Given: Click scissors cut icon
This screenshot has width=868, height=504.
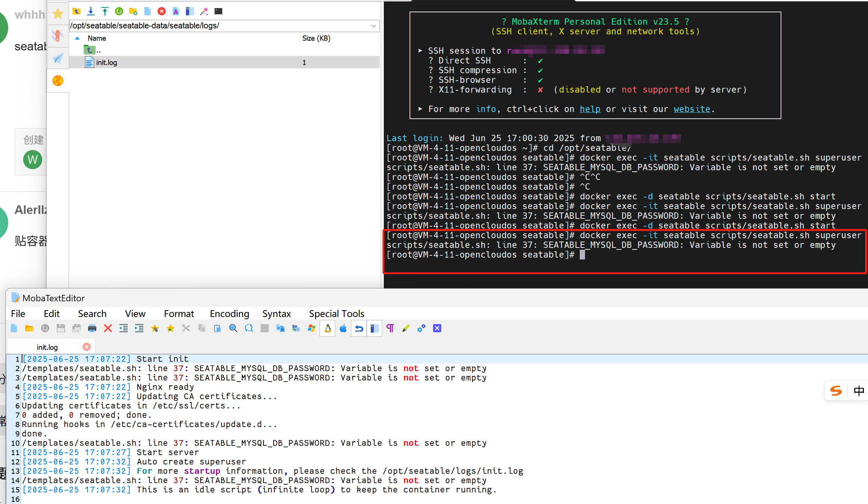Looking at the screenshot, I should (x=186, y=328).
